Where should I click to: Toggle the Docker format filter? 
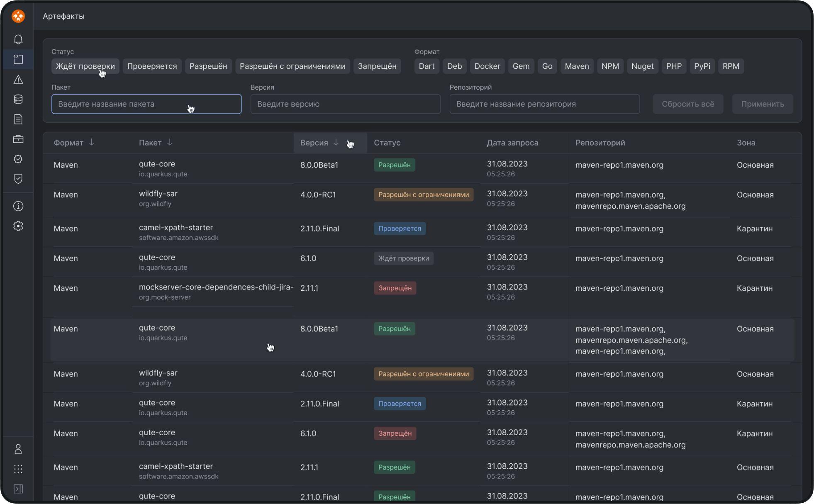pos(487,66)
